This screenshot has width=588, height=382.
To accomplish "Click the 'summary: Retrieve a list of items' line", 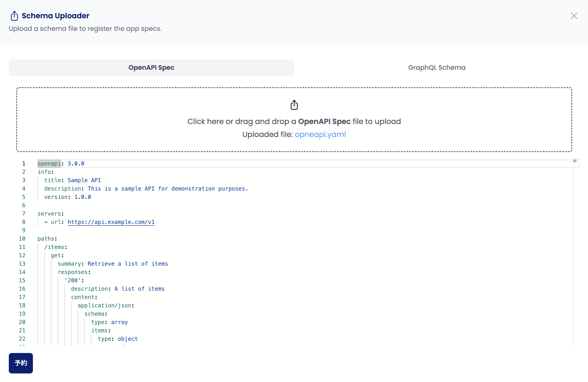I will pos(113,264).
